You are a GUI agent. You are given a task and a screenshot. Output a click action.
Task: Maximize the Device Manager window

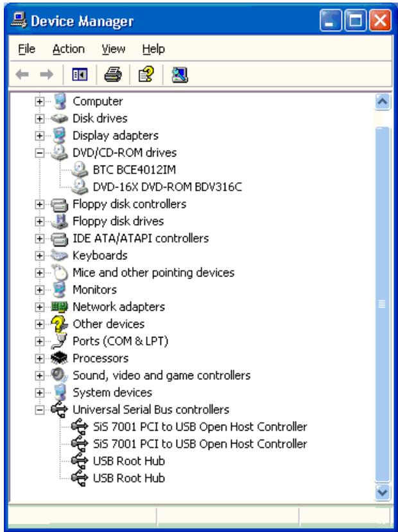click(x=355, y=21)
